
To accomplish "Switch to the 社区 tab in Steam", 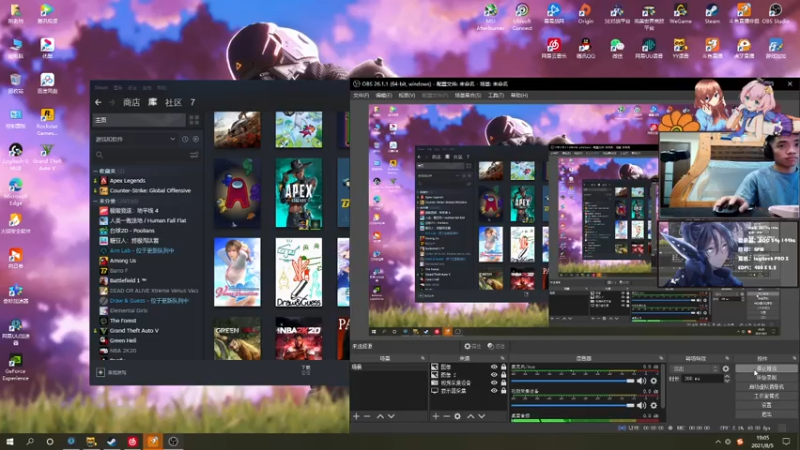I will click(x=173, y=103).
